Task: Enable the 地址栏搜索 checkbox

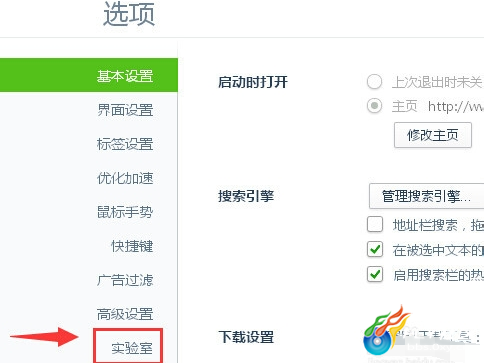Action: point(375,224)
